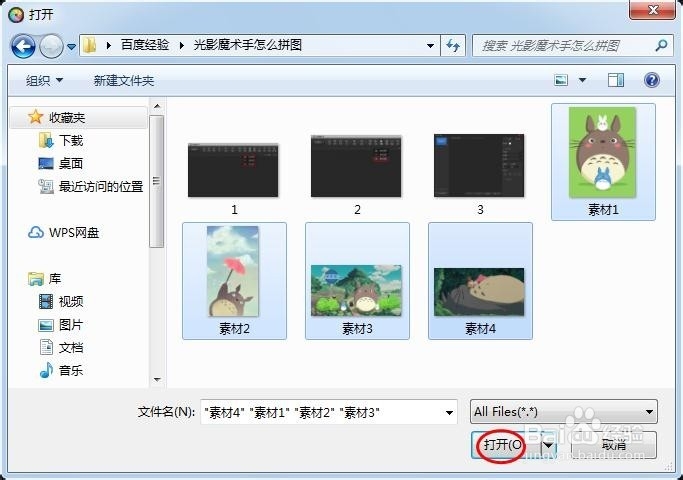Click the navigation pane scrollbar thumb
Screen dimensions: 683x480
(156, 181)
